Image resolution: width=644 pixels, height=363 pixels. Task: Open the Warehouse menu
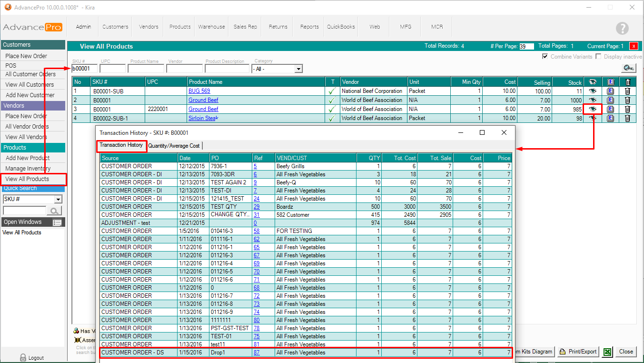click(211, 27)
